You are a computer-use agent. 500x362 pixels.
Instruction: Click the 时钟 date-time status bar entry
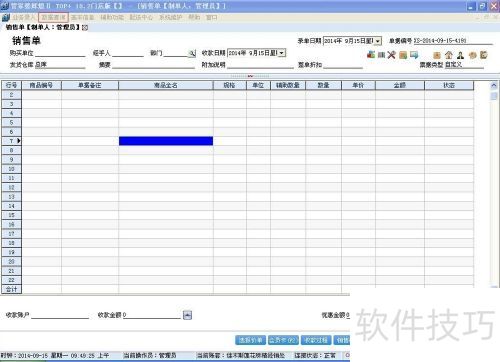pos(55,356)
